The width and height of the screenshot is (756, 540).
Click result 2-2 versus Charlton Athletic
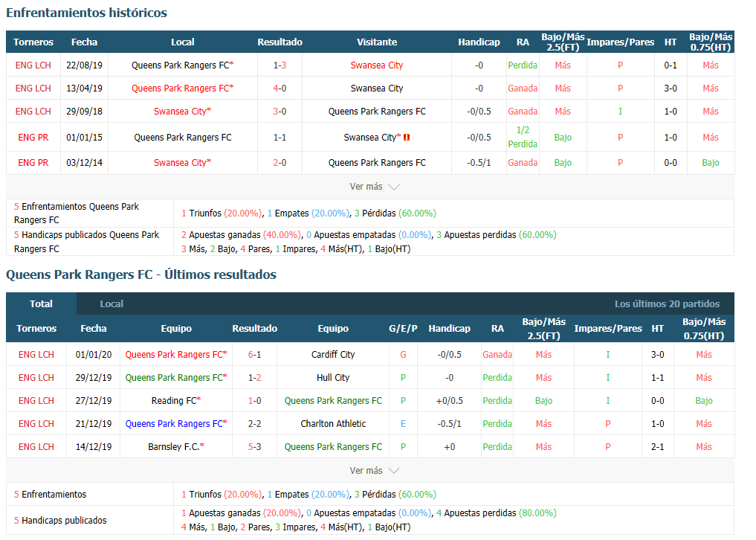(254, 424)
